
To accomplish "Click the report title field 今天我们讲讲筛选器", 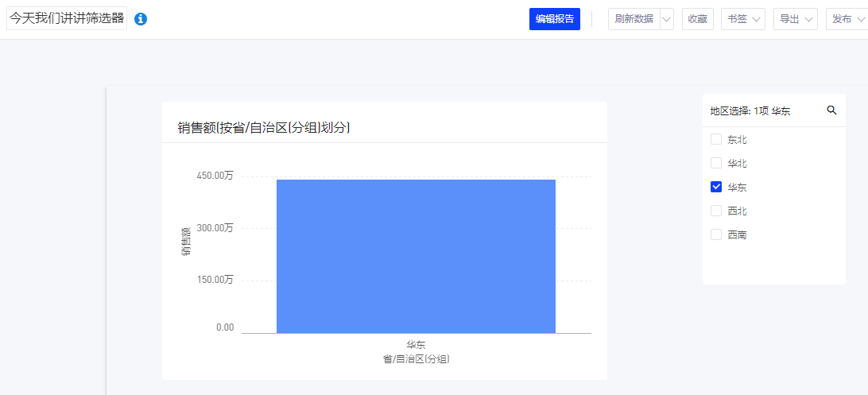I will point(67,19).
